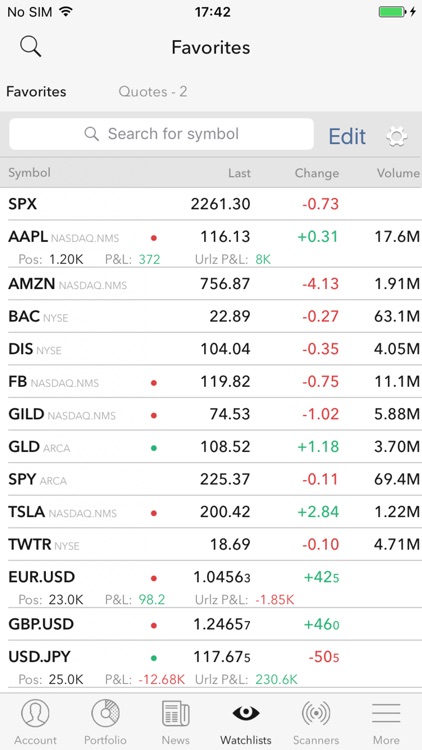Tap the red dot beside AAPL
Viewport: 422px width, 750px height.
point(154,237)
